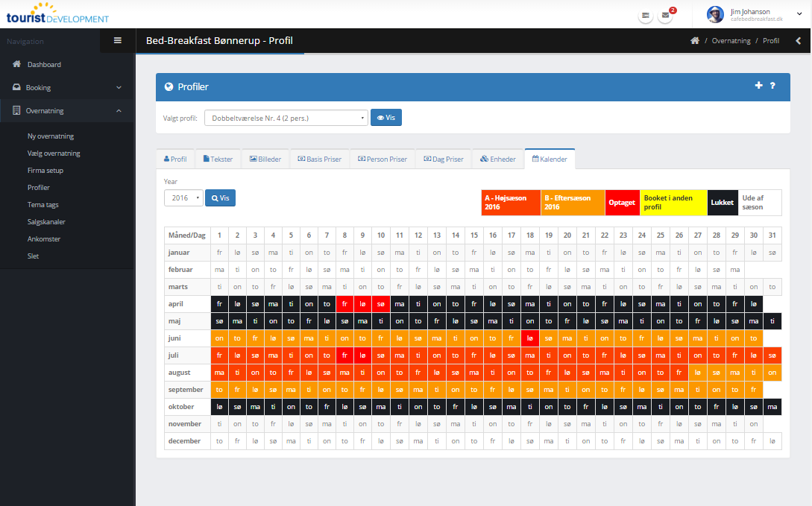The height and width of the screenshot is (506, 812).
Task: Go to Dashboard in the navigation
Action: 44,65
